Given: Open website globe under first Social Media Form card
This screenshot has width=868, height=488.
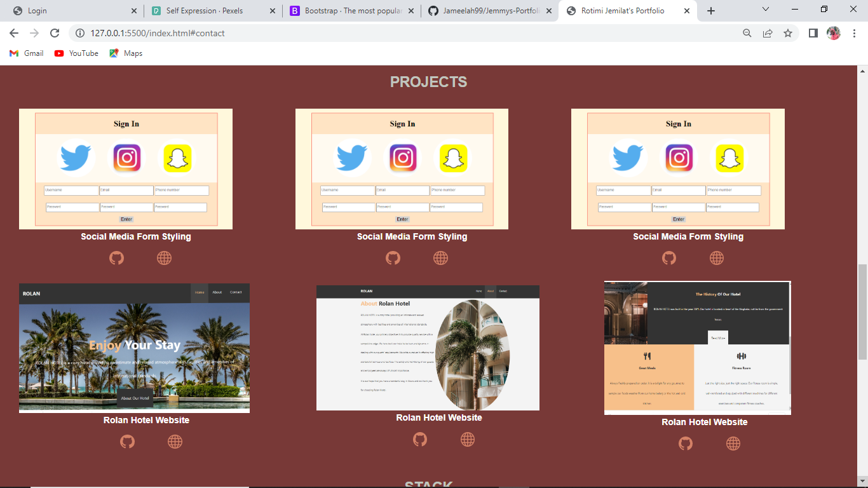Looking at the screenshot, I should (164, 258).
